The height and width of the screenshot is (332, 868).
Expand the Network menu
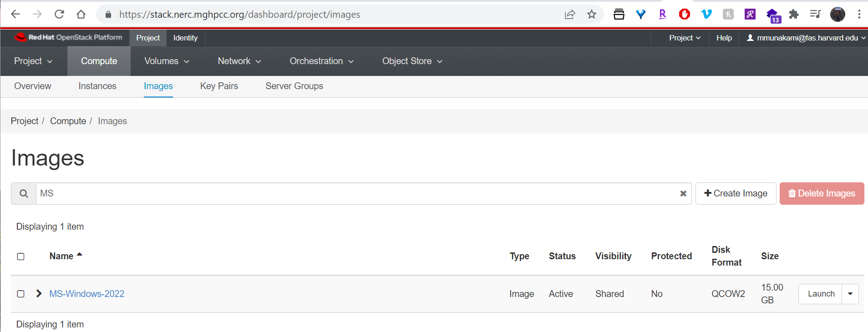click(239, 61)
